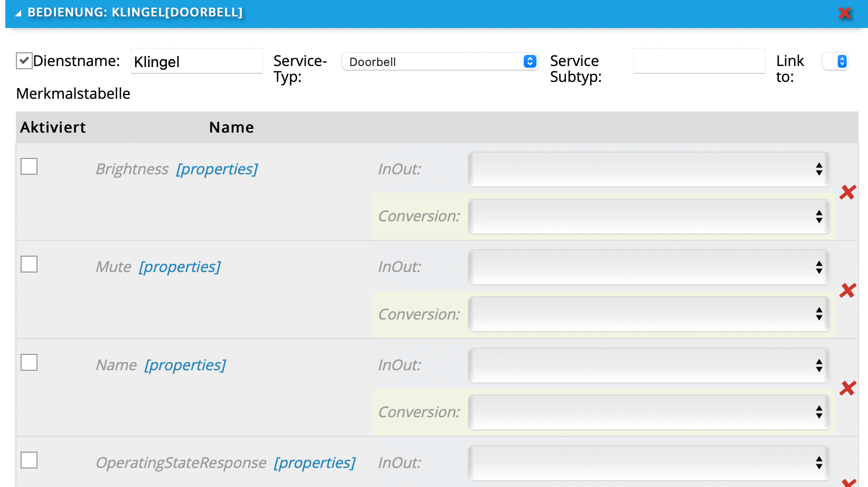Show OperatingStateResponse [properties]
868x487 pixels.
tap(314, 463)
